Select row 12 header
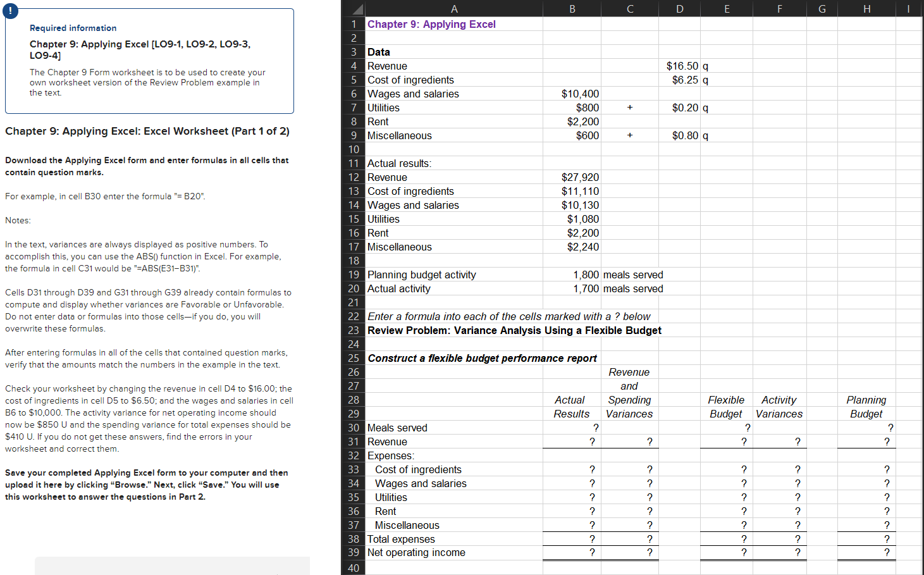 (354, 177)
